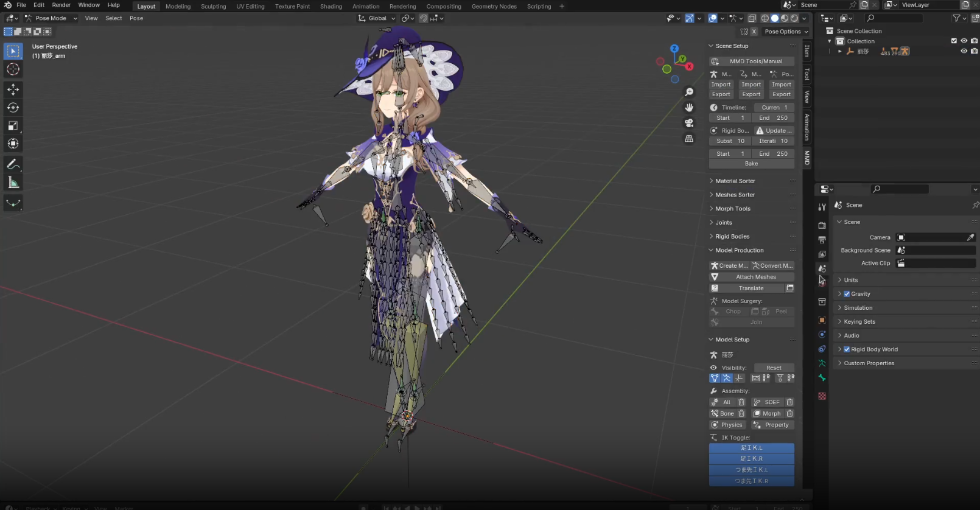This screenshot has height=510, width=980.
Task: Select the Annotate tool
Action: 13,164
